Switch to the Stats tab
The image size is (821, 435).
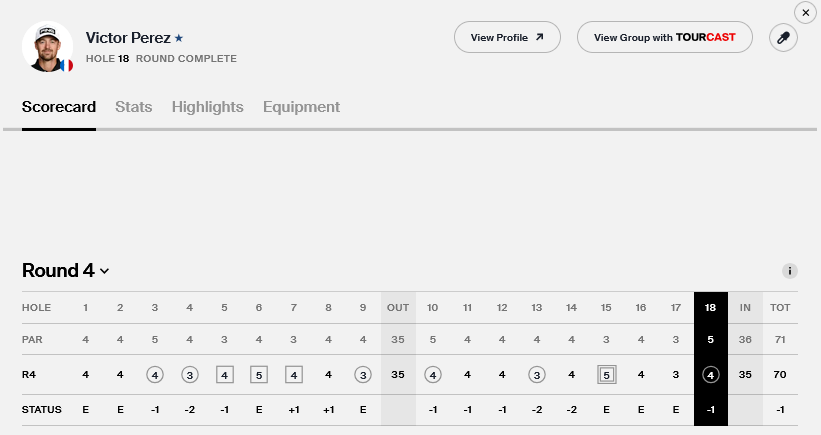click(x=134, y=107)
